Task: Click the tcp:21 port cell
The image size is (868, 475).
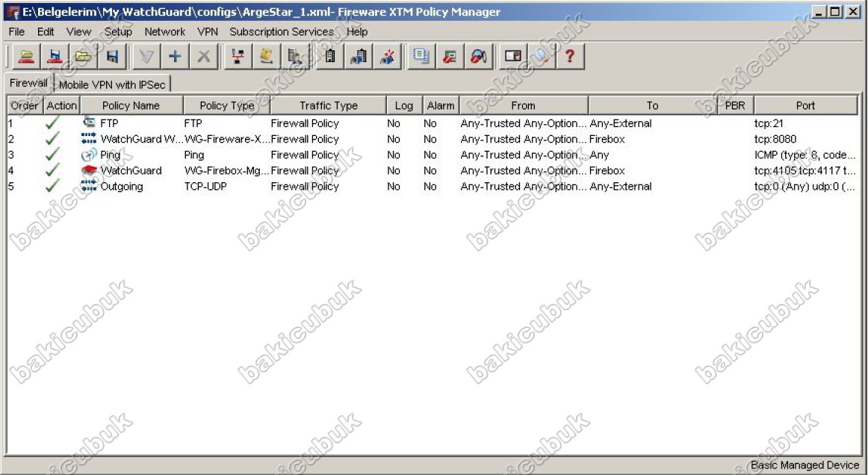Action: 769,123
